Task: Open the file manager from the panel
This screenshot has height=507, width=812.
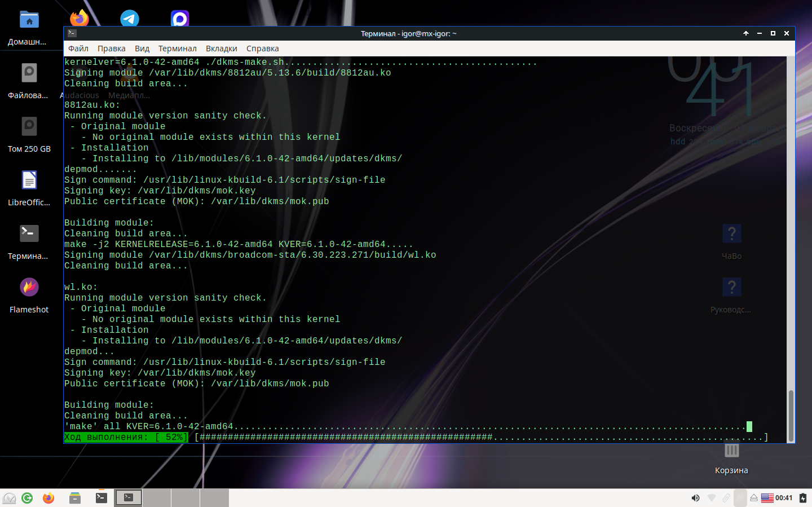Action: tap(75, 497)
